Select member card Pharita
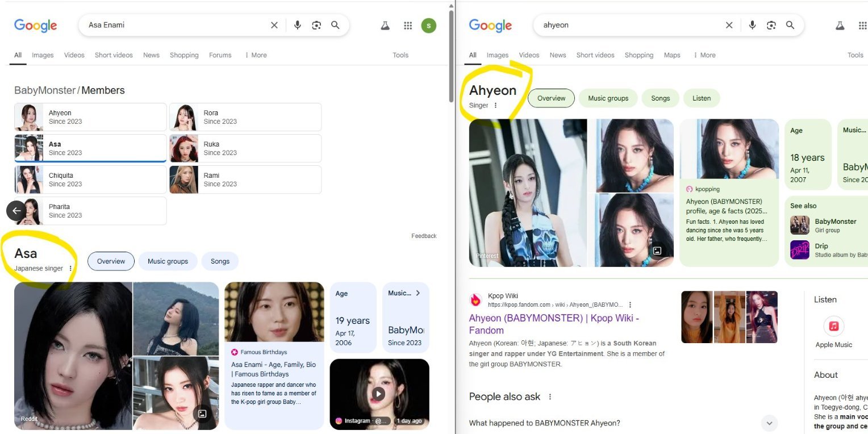The image size is (868, 434). pos(90,211)
